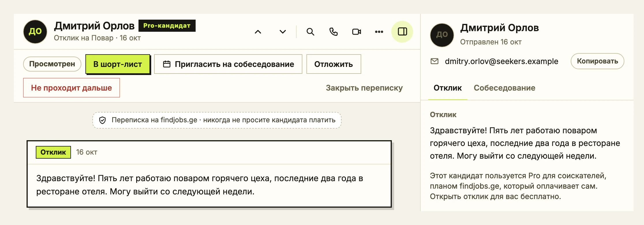Mark status as Просмотрен
This screenshot has height=225, width=644.
pos(52,64)
